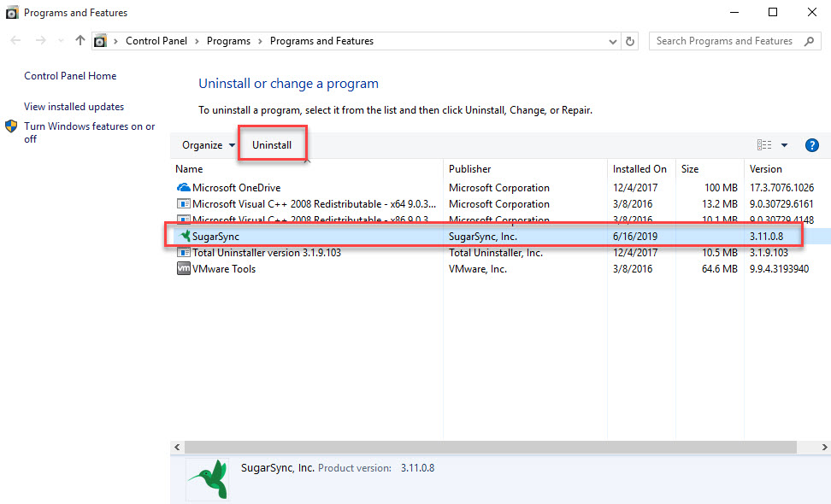Go up one level with Up arrow

click(80, 40)
